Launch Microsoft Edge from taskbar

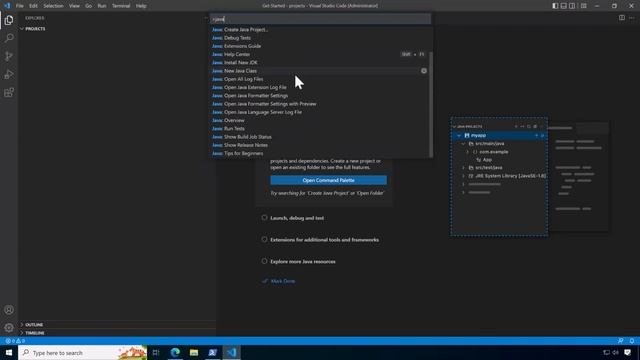175,353
